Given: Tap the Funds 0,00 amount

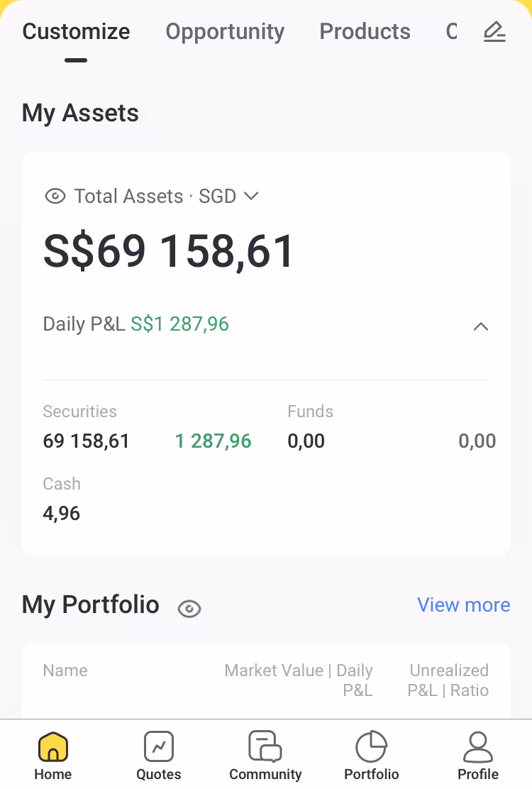Looking at the screenshot, I should 306,441.
